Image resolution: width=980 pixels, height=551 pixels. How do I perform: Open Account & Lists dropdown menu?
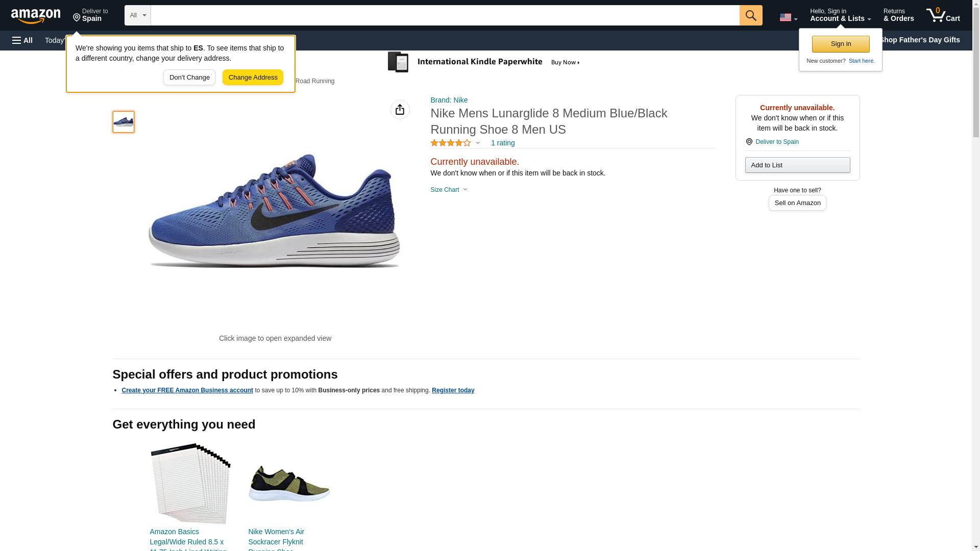[x=840, y=15]
